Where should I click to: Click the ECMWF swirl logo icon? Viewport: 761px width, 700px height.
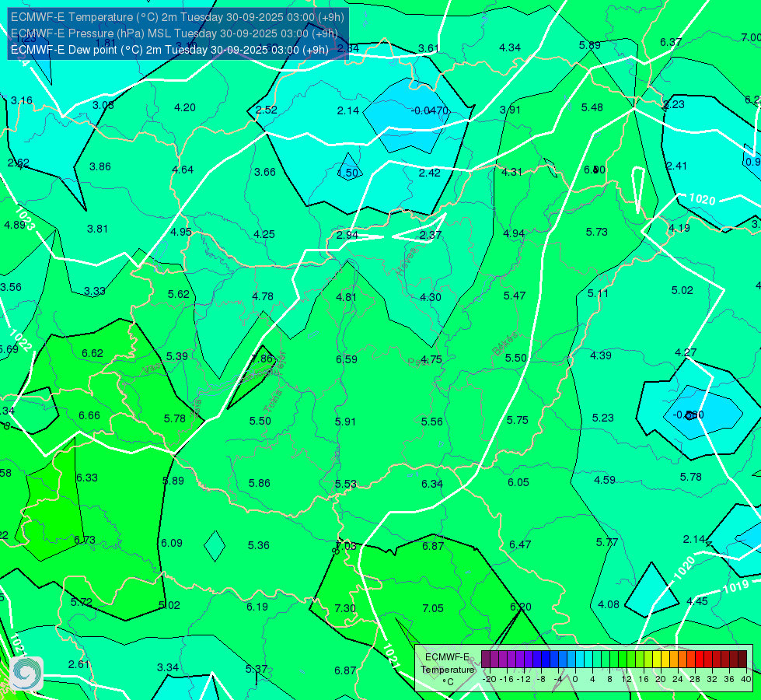point(26,673)
